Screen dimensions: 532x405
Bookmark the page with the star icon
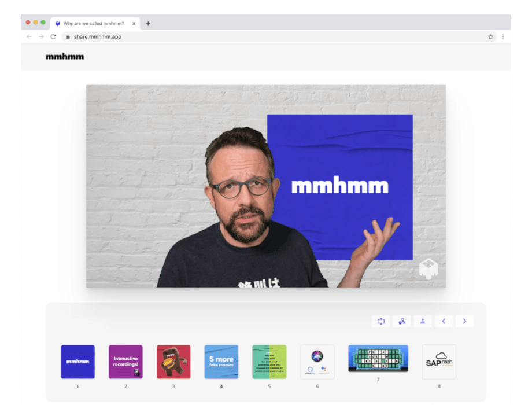pyautogui.click(x=490, y=36)
